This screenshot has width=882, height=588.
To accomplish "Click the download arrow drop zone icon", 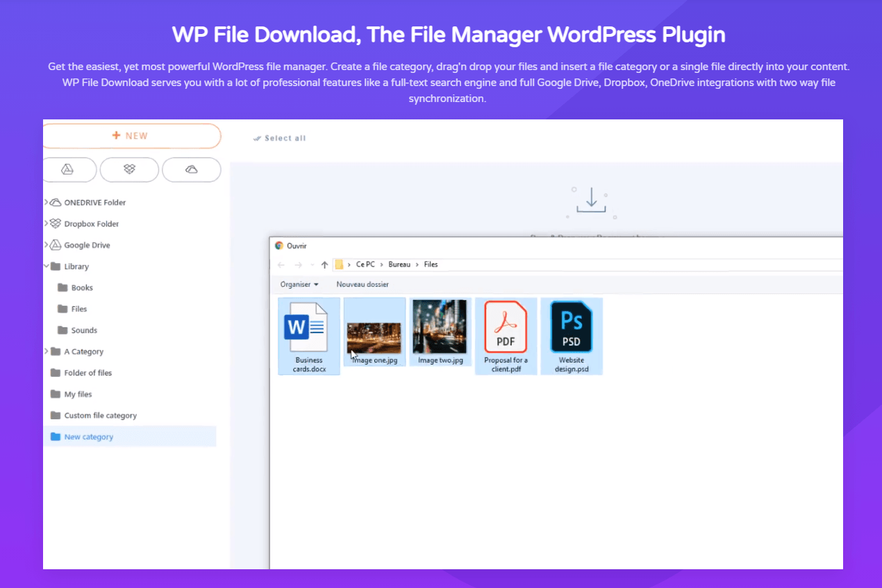I will [x=591, y=201].
